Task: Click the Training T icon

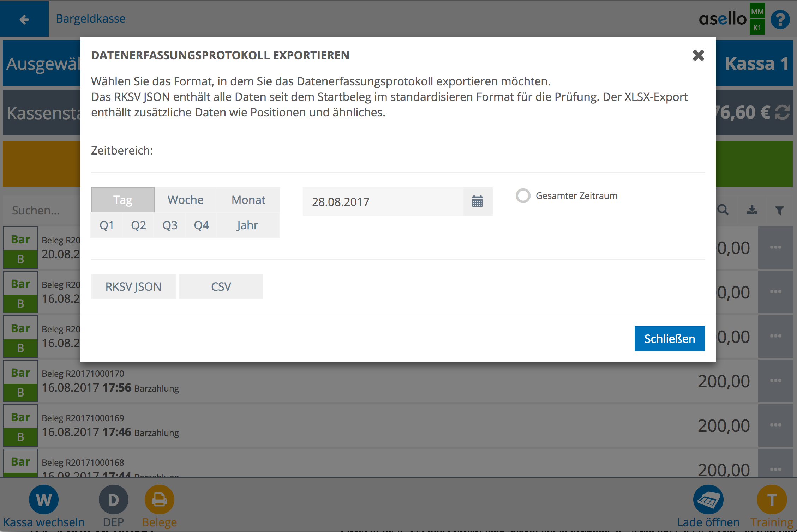Action: tap(772, 500)
